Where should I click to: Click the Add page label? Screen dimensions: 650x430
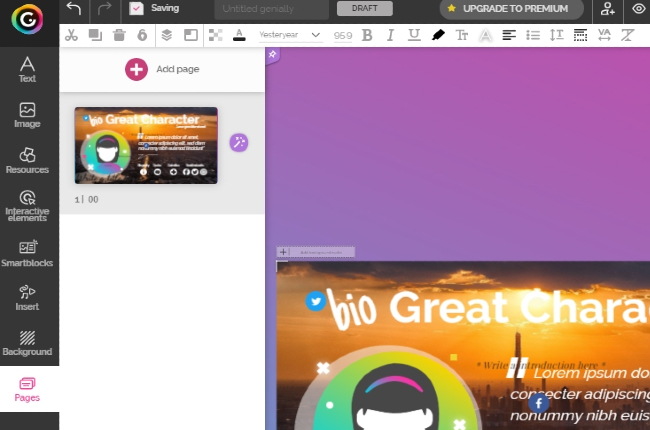178,69
